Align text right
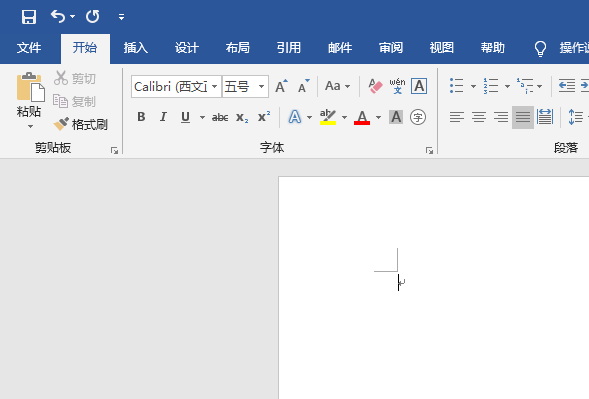Image resolution: width=589 pixels, height=399 pixels. [501, 117]
